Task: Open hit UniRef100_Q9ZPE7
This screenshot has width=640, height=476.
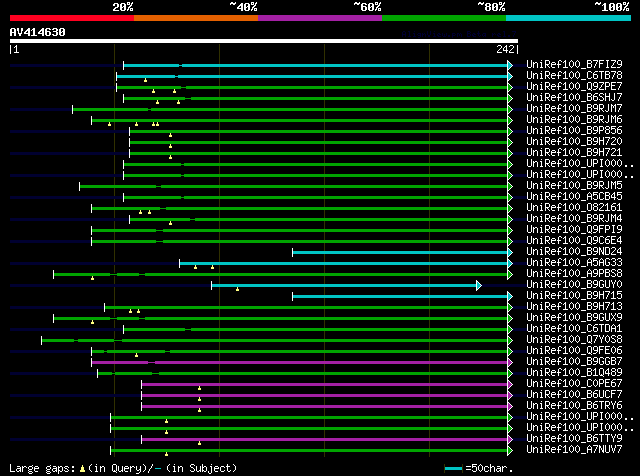Action: [574, 87]
